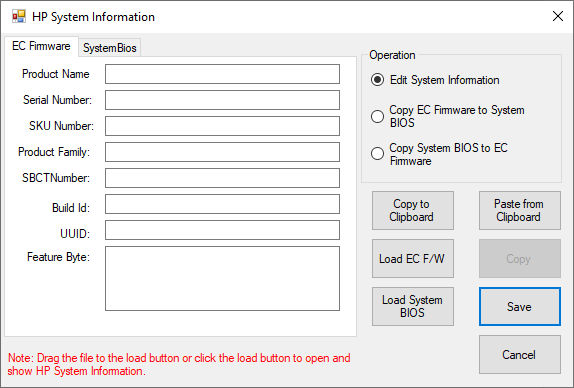Select the SKU Number input box
This screenshot has width=574, height=388.
[x=222, y=126]
